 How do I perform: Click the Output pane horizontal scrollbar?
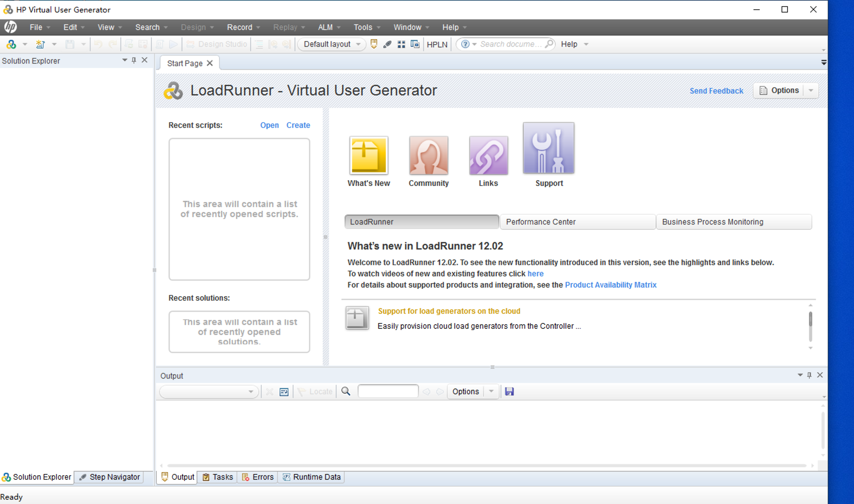point(487,466)
